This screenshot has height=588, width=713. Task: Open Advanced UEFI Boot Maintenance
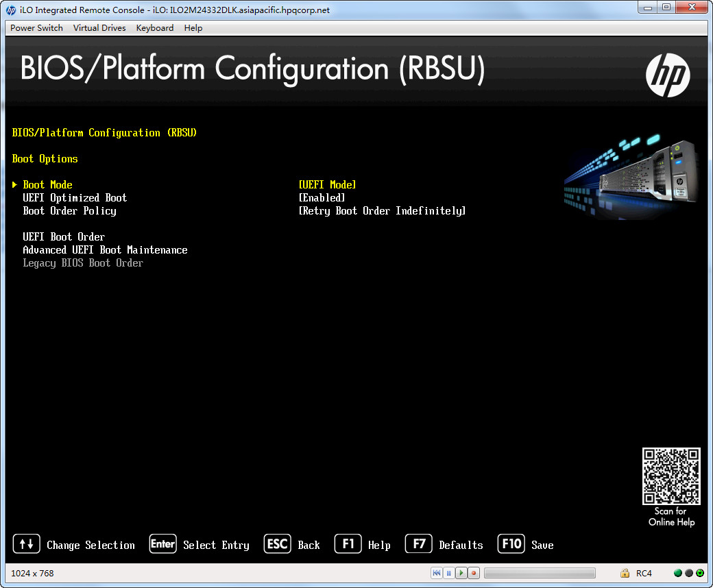pos(105,250)
